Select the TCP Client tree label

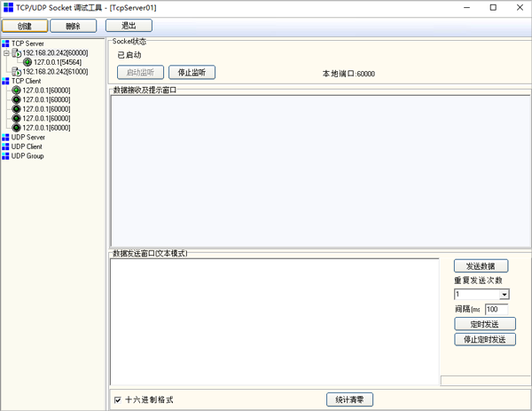(26, 81)
